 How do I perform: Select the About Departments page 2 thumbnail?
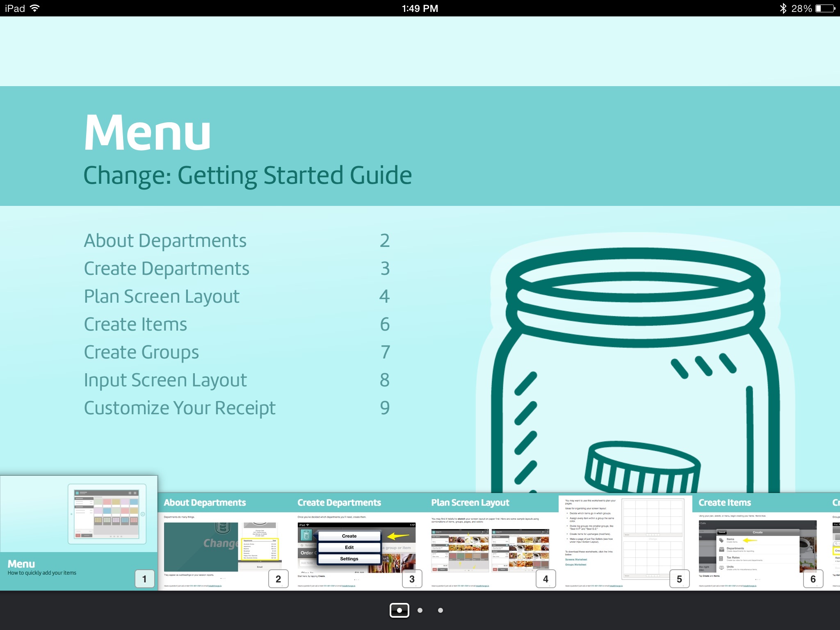225,541
